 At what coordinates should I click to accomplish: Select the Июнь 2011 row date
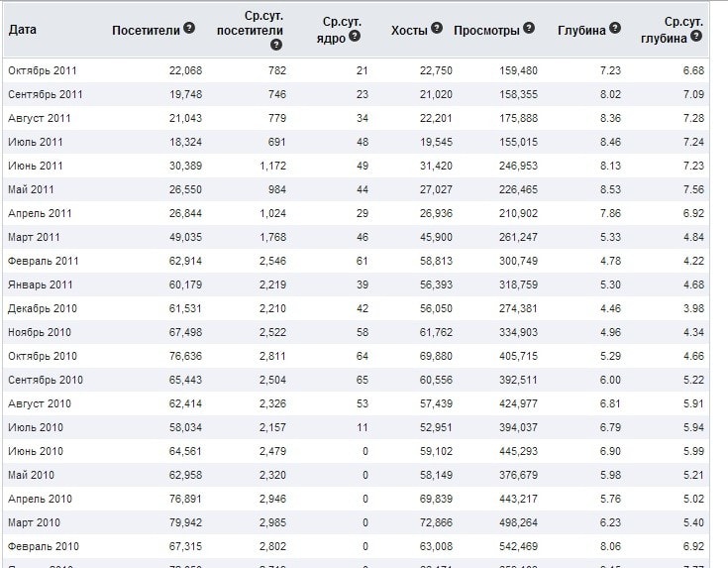(36, 166)
